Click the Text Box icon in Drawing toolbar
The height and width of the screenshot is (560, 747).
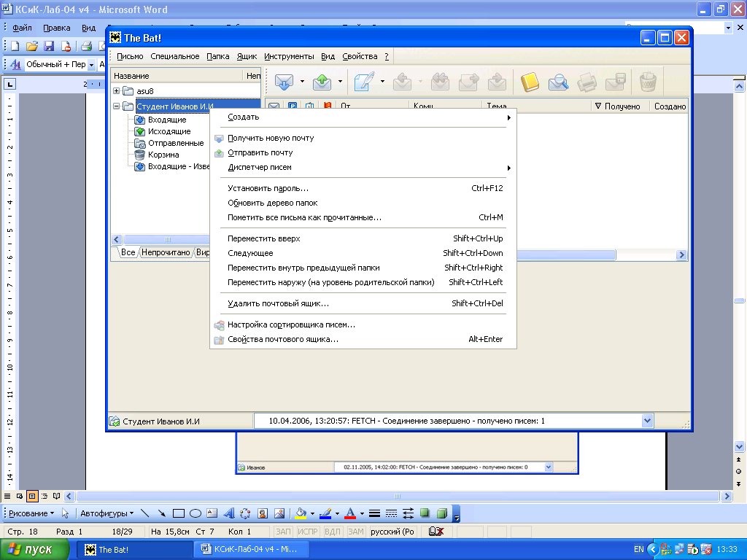coord(212,513)
